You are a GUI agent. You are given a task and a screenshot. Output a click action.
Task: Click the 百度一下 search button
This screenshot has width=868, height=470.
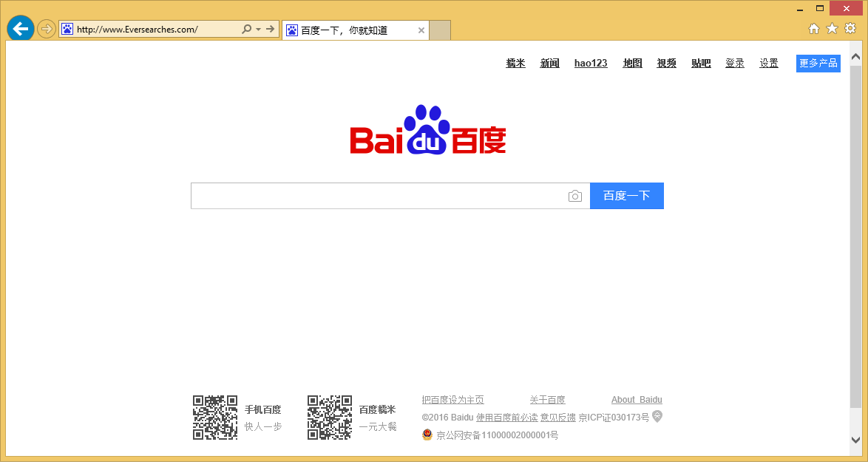pyautogui.click(x=626, y=196)
